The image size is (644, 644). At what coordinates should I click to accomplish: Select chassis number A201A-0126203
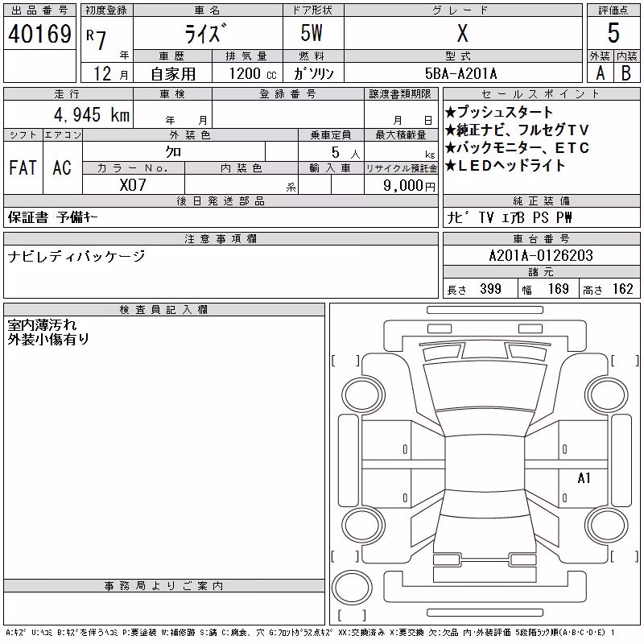click(x=541, y=255)
